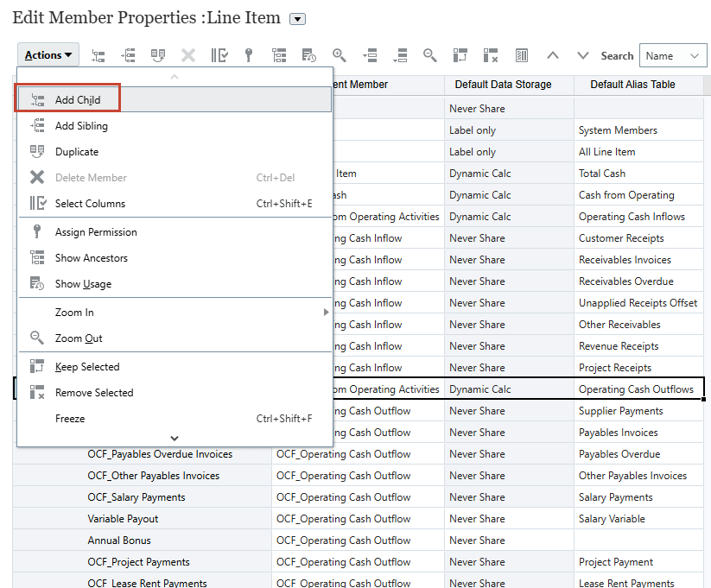Click the System Members alias cell
Screen dimensions: 711x588
pyautogui.click(x=638, y=130)
